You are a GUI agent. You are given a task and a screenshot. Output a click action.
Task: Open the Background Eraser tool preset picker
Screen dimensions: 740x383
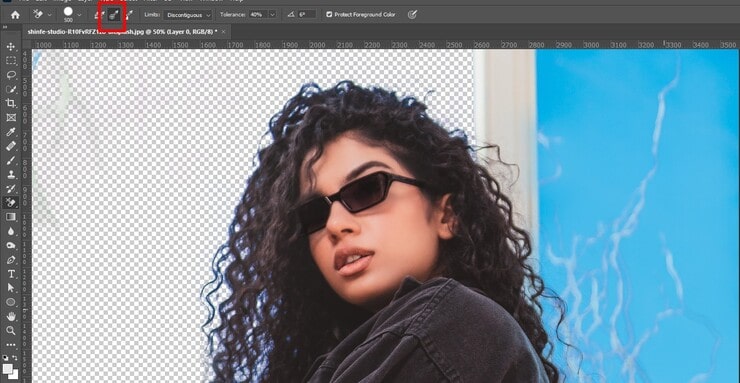coord(42,15)
